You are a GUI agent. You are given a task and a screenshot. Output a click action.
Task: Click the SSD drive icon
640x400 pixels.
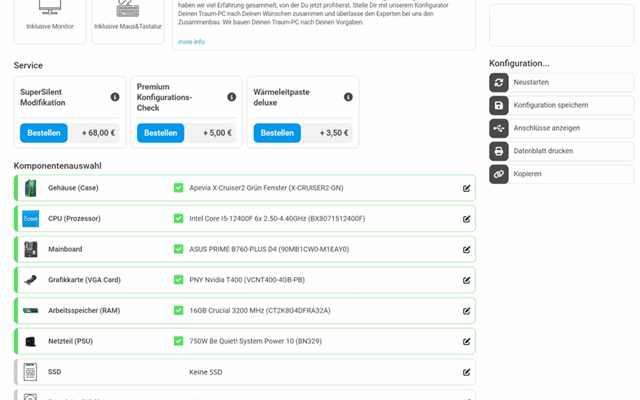click(x=30, y=372)
